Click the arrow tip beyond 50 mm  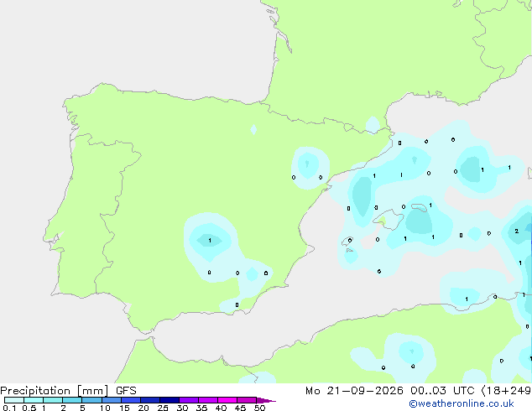tap(266, 400)
